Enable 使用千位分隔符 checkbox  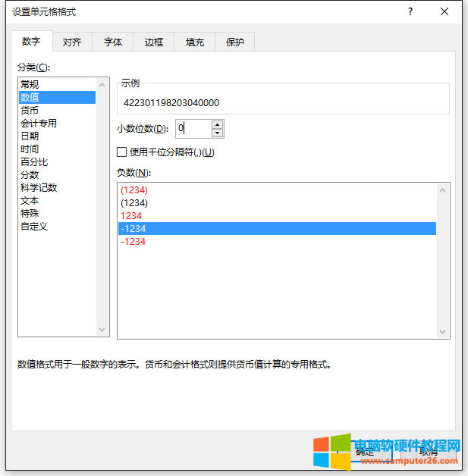tap(122, 152)
